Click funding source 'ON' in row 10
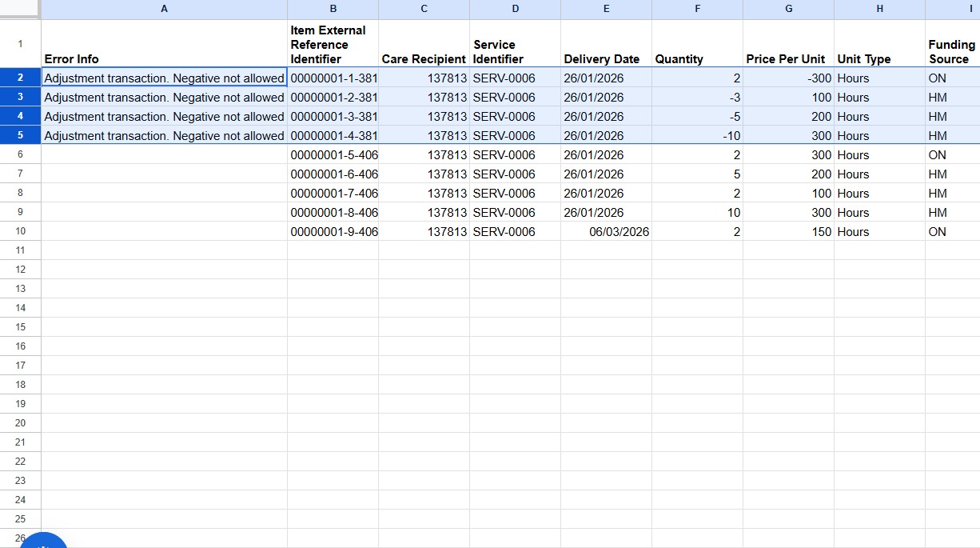Image resolution: width=980 pixels, height=548 pixels. click(x=952, y=232)
